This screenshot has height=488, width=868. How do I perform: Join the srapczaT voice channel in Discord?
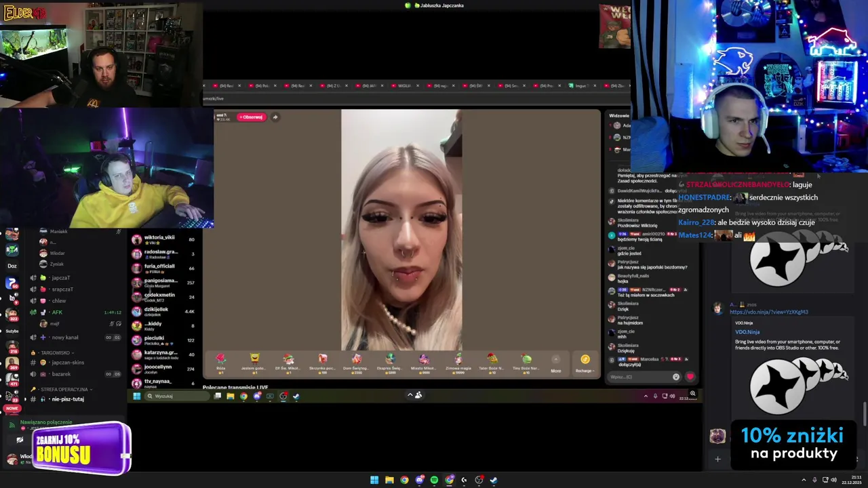click(x=75, y=289)
